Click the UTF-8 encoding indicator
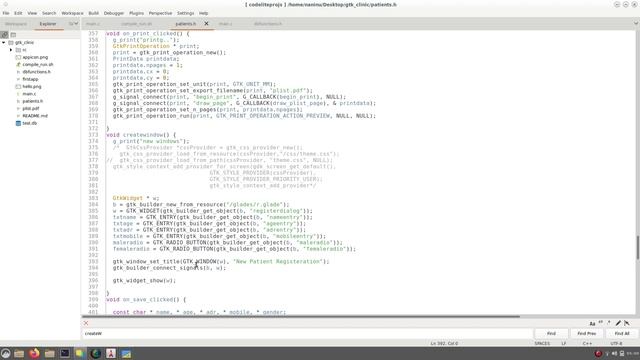The height and width of the screenshot is (360, 640). tap(616, 344)
